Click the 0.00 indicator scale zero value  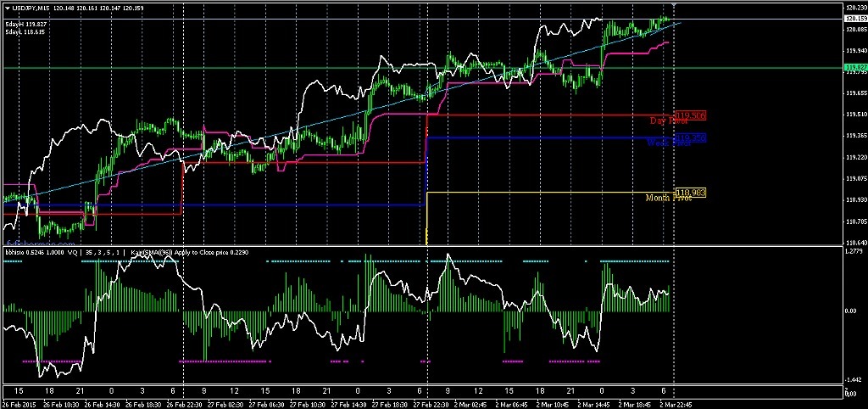(x=851, y=311)
